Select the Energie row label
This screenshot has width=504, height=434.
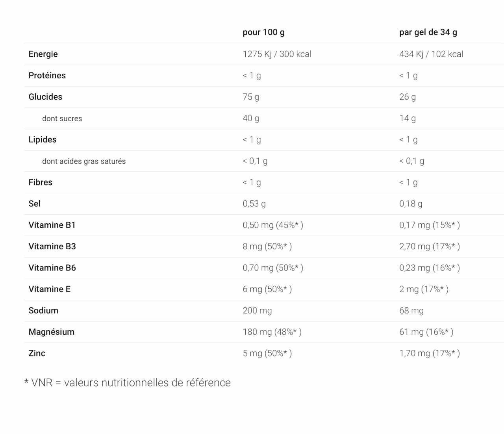pyautogui.click(x=43, y=54)
